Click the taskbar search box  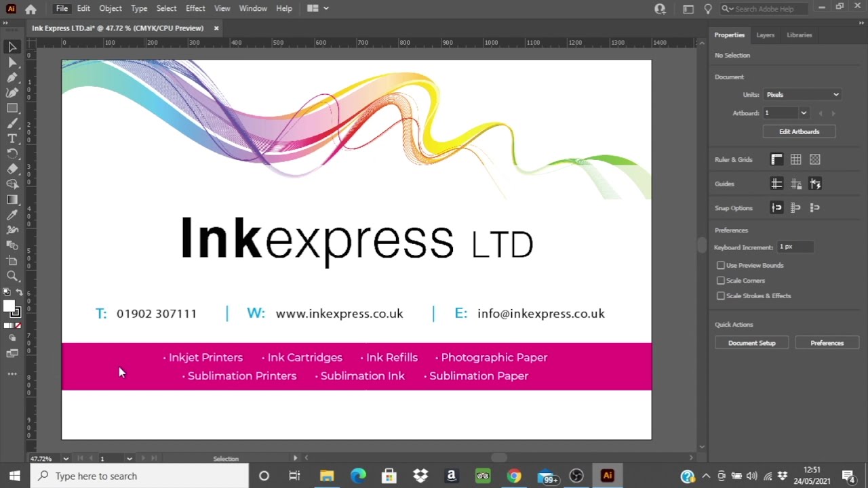(140, 476)
